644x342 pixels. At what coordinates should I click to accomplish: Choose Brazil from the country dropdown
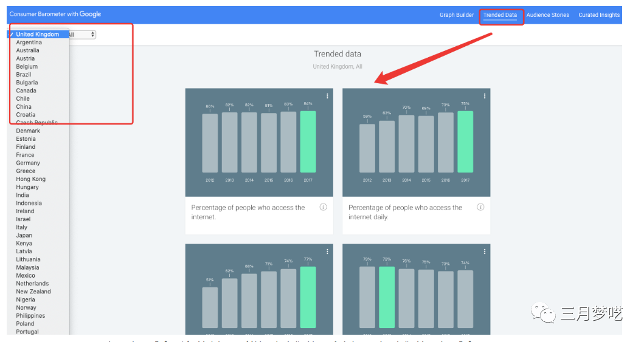tap(24, 75)
